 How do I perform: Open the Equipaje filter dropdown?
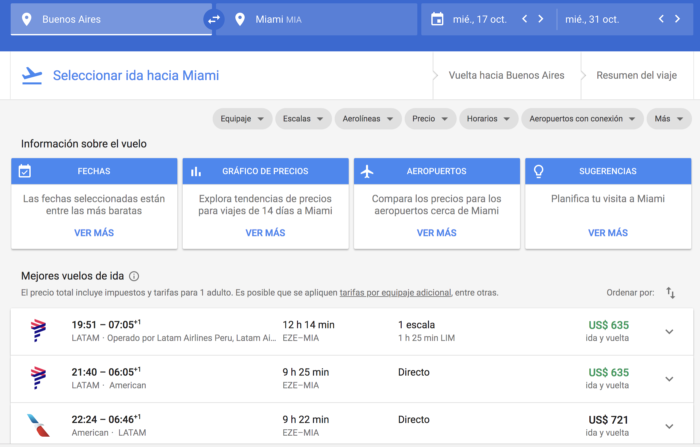(x=243, y=119)
